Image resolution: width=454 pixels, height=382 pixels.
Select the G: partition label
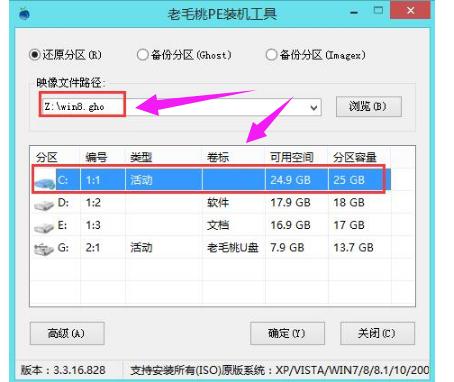click(63, 247)
